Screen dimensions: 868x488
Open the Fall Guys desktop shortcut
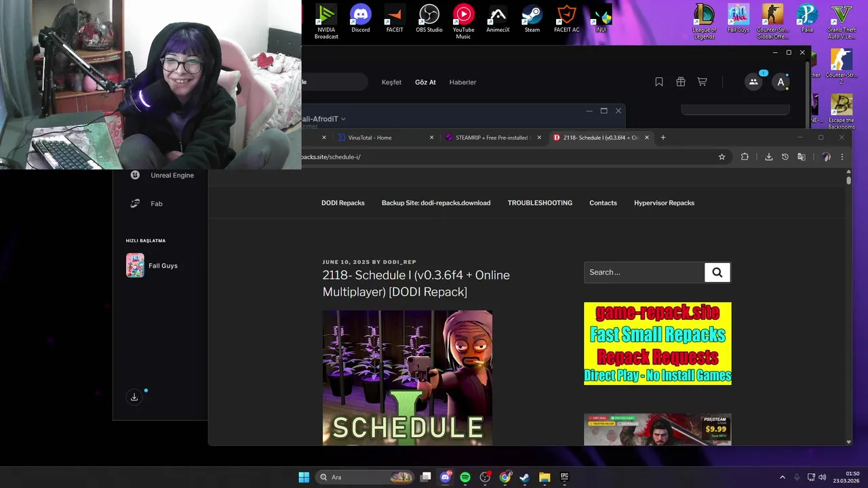click(x=738, y=19)
